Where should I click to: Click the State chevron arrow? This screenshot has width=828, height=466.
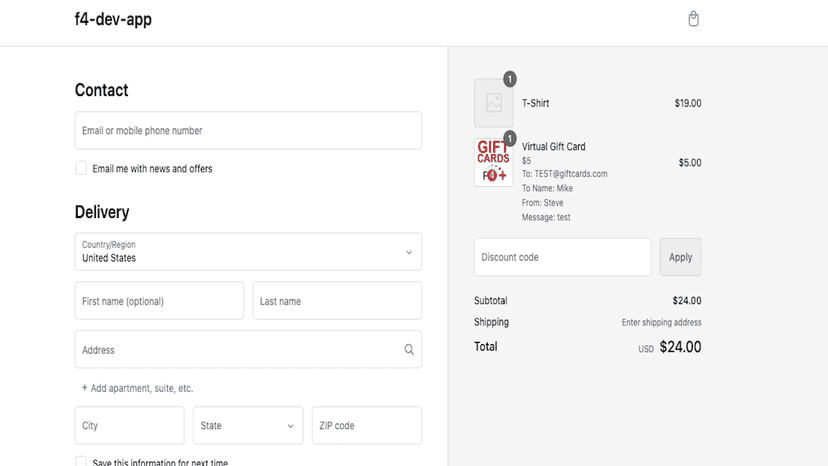click(290, 426)
